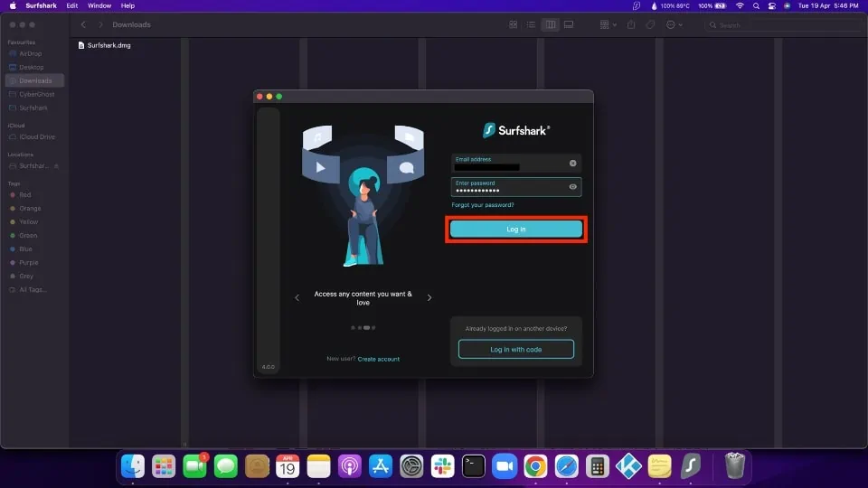The image size is (868, 488).
Task: Open Finder group-by dropdown
Action: [x=608, y=25]
